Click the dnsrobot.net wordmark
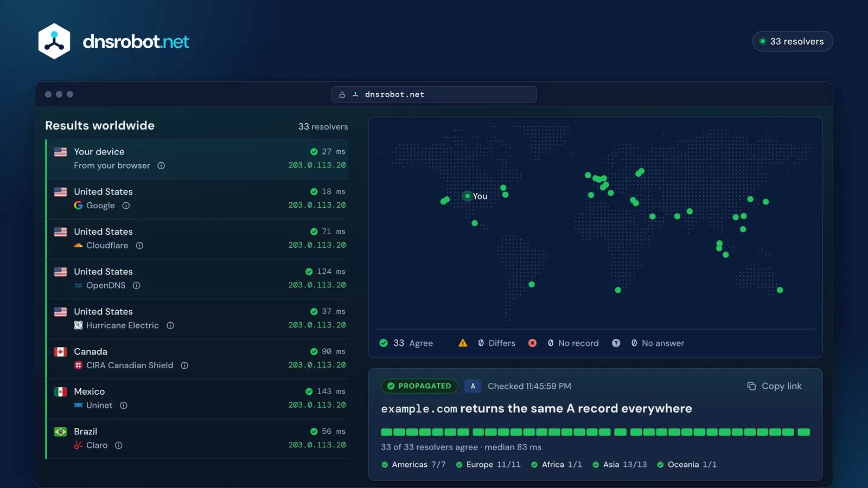The image size is (868, 488). 136,42
